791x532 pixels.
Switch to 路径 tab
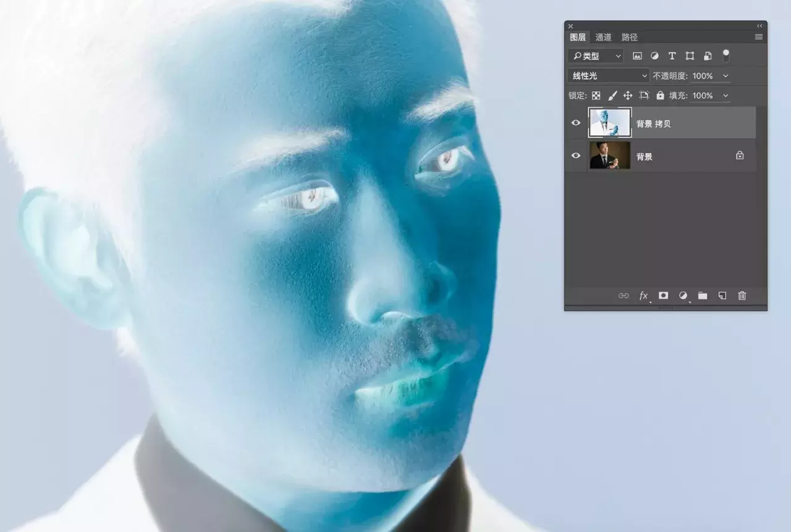point(630,38)
